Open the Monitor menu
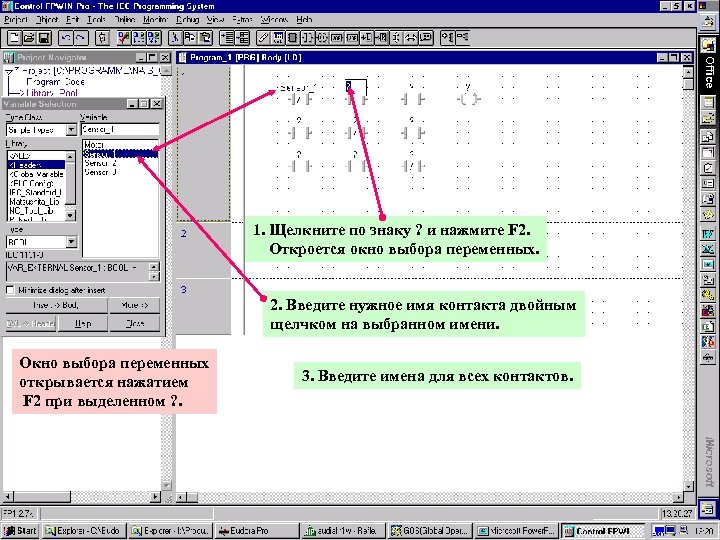 pyautogui.click(x=156, y=20)
